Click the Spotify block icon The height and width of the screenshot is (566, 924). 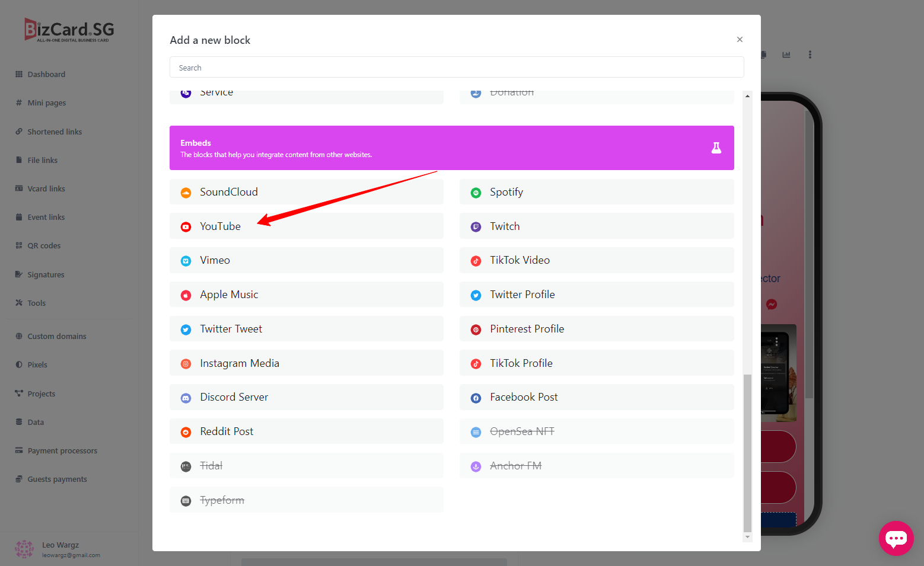[476, 193]
